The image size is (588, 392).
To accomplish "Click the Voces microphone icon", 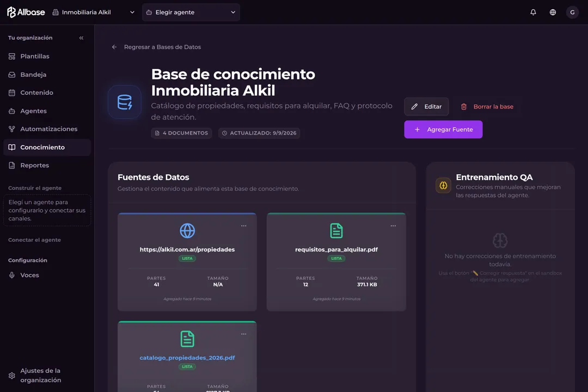I will [x=12, y=275].
